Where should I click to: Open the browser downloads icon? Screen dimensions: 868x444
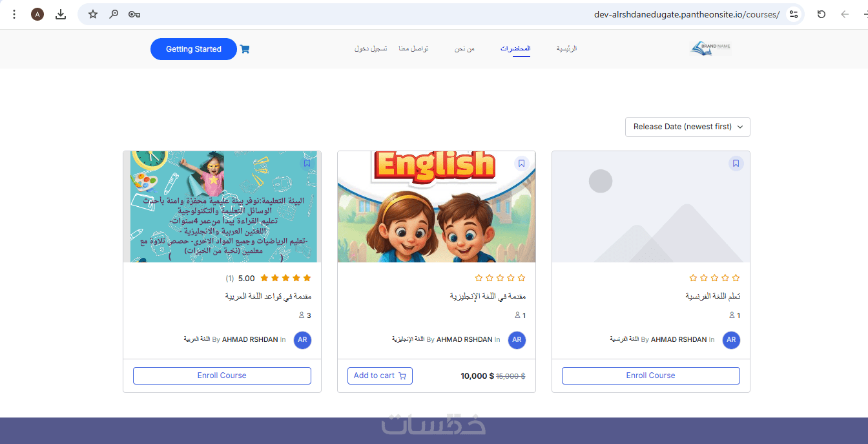[x=61, y=14]
